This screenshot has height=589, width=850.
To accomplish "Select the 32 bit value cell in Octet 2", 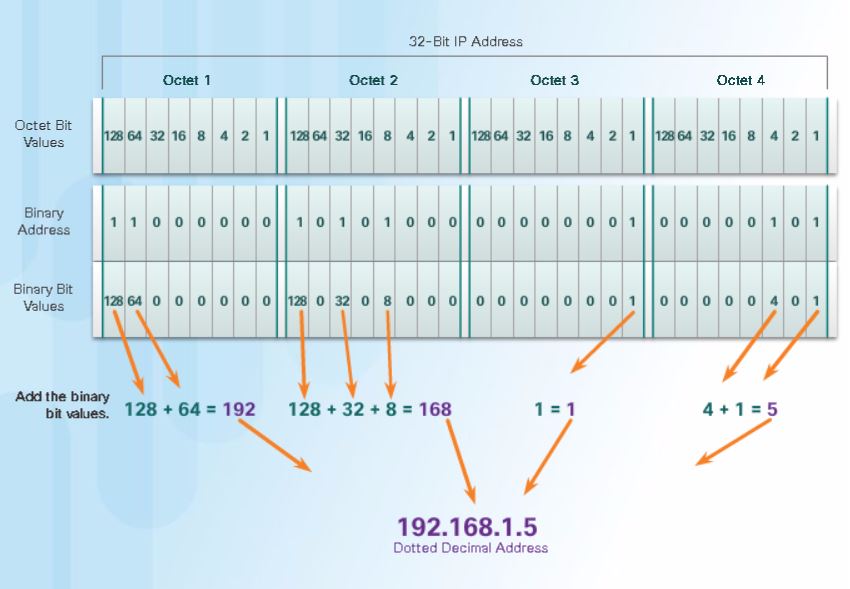I will tap(341, 131).
